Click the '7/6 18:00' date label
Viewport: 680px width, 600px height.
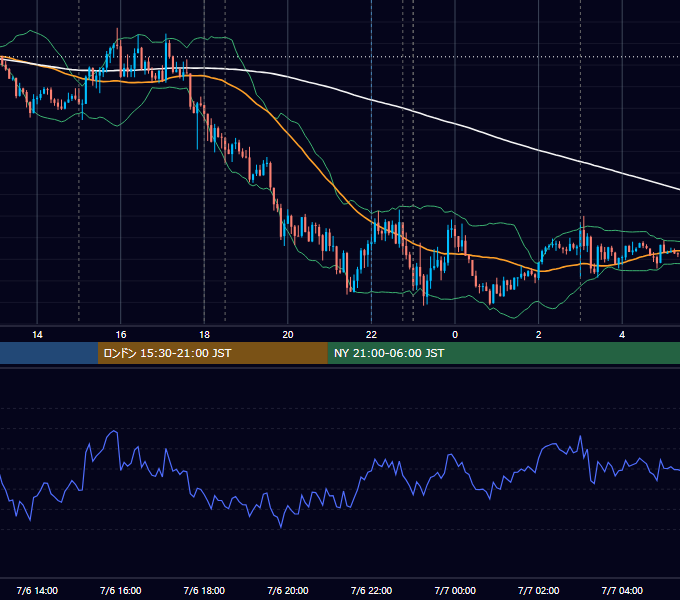click(x=204, y=590)
